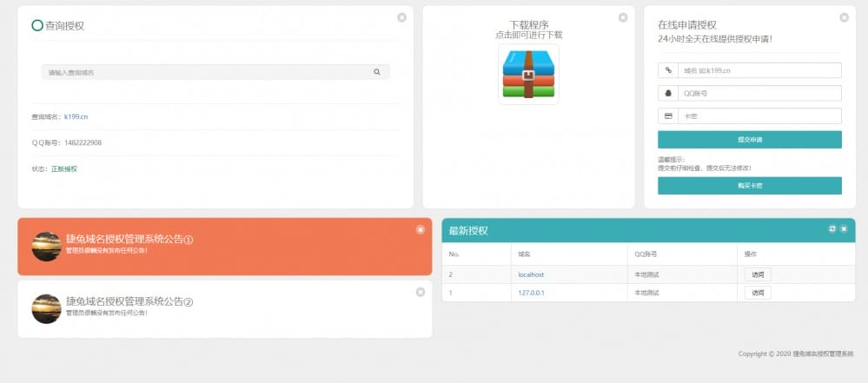Close the 最新授权 panel
The width and height of the screenshot is (868, 383).
point(844,228)
